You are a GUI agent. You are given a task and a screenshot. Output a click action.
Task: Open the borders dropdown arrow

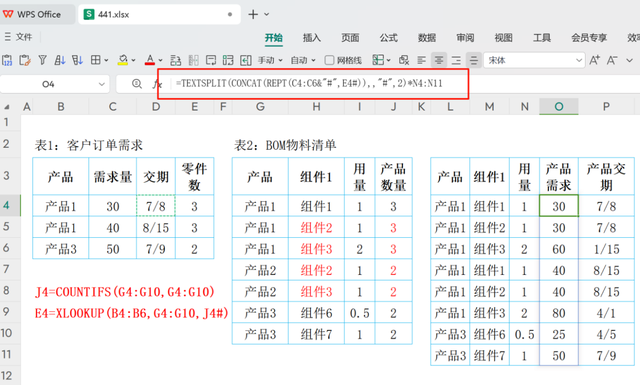coord(106,60)
